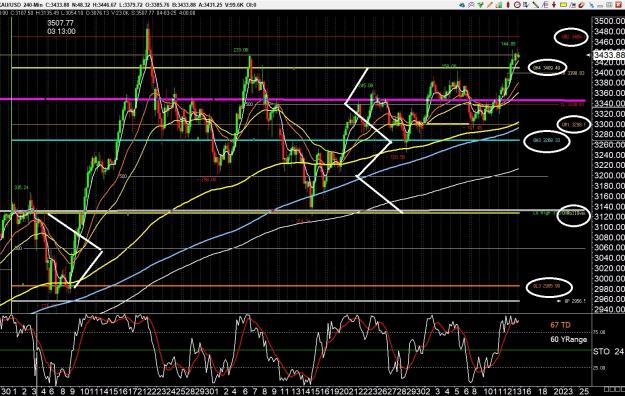Image resolution: width=625 pixels, height=396 pixels.
Task: Click the red swirl refresh icon
Action: [x=582, y=5]
